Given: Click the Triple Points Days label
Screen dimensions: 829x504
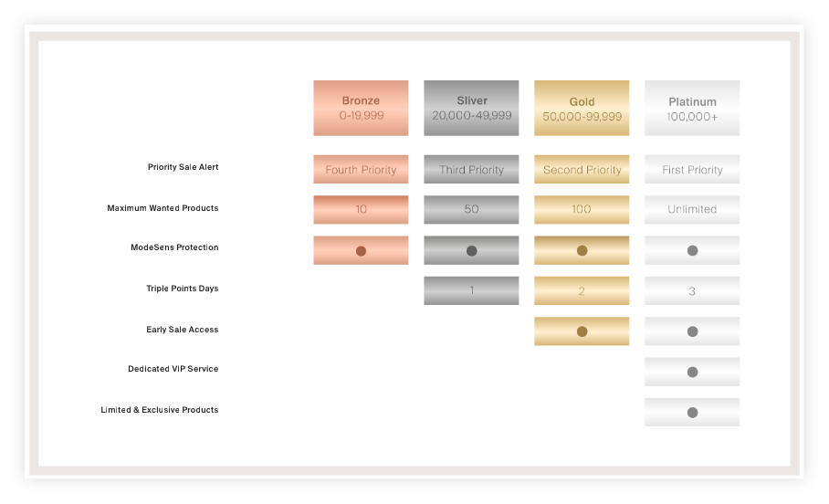Looking at the screenshot, I should point(182,289).
